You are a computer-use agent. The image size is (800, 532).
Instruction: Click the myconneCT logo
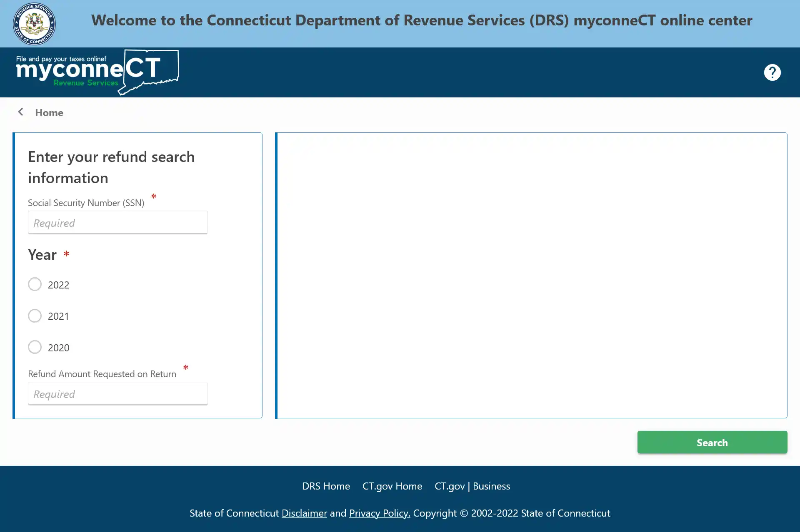(x=97, y=72)
